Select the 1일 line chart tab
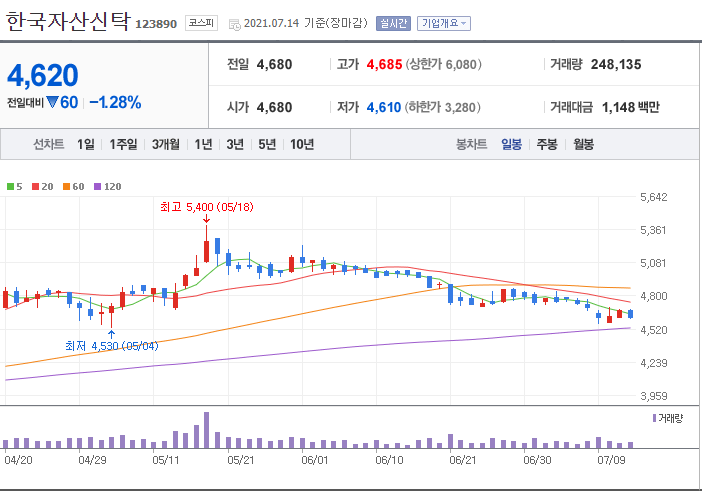 [x=86, y=144]
